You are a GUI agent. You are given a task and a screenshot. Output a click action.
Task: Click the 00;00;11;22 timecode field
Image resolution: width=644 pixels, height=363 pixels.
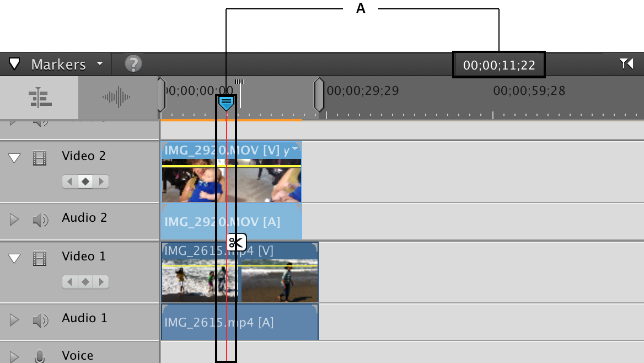pyautogui.click(x=499, y=65)
